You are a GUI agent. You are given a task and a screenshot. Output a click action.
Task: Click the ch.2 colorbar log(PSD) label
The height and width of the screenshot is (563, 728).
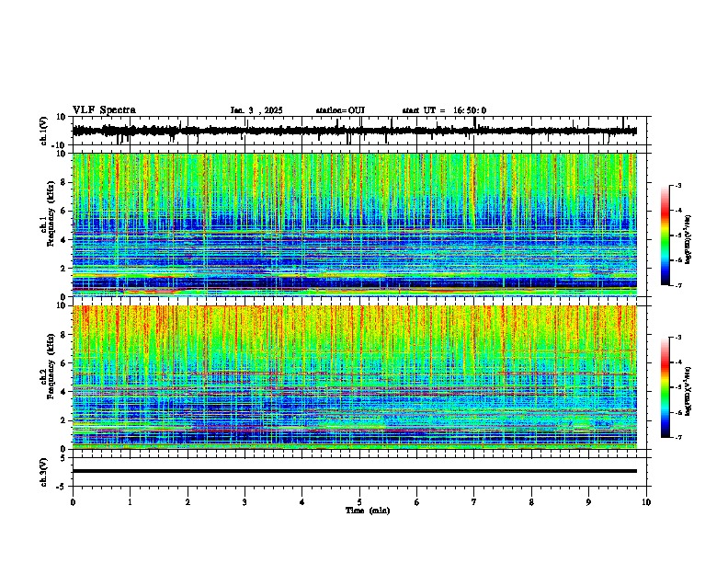tap(688, 391)
